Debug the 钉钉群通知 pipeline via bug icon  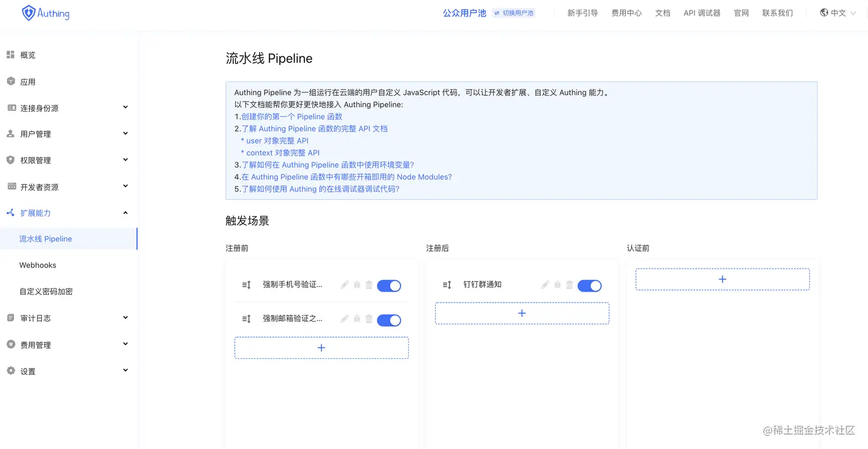tap(557, 284)
